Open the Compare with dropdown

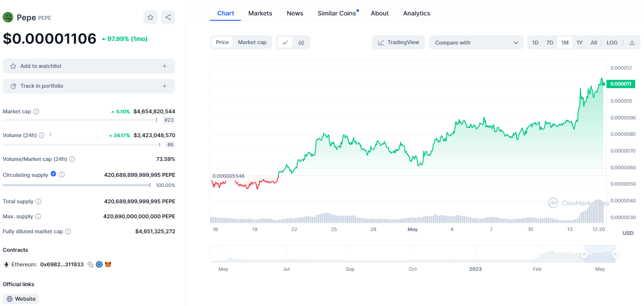(x=476, y=43)
